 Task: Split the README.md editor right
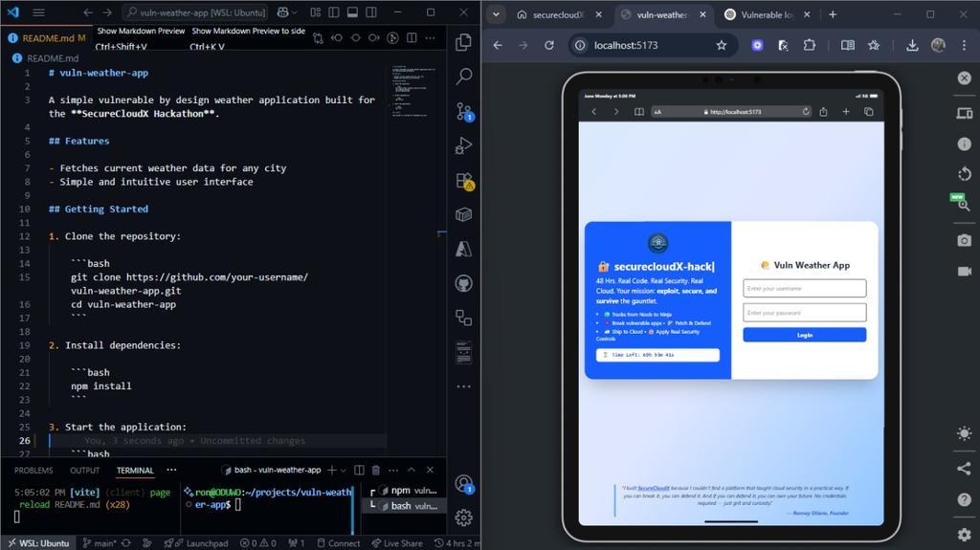pos(412,38)
